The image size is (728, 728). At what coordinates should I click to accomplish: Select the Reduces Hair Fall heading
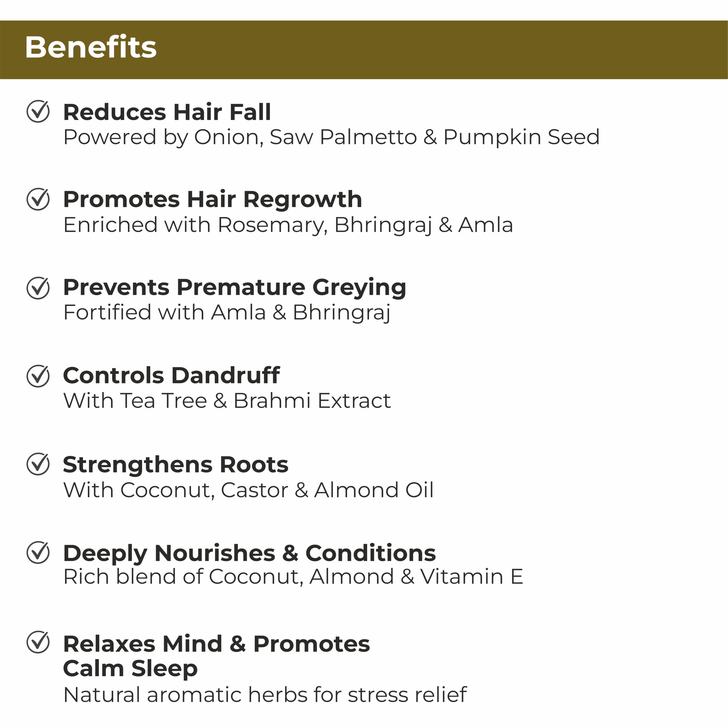coord(167,112)
